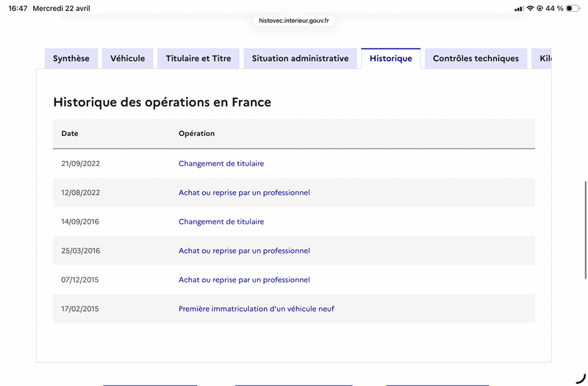Open the Synthèse tab
This screenshot has height=386, width=588.
pyautogui.click(x=71, y=59)
